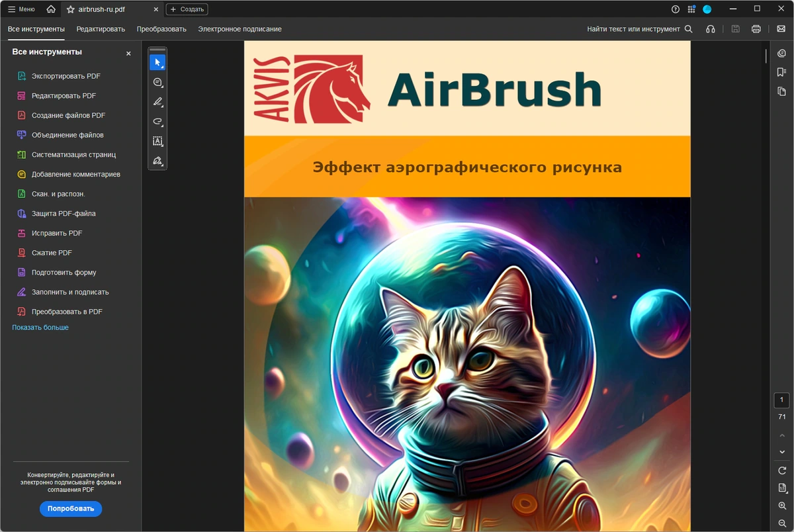Choose the Sign fountain-pen tool
This screenshot has height=532, width=794.
(157, 161)
